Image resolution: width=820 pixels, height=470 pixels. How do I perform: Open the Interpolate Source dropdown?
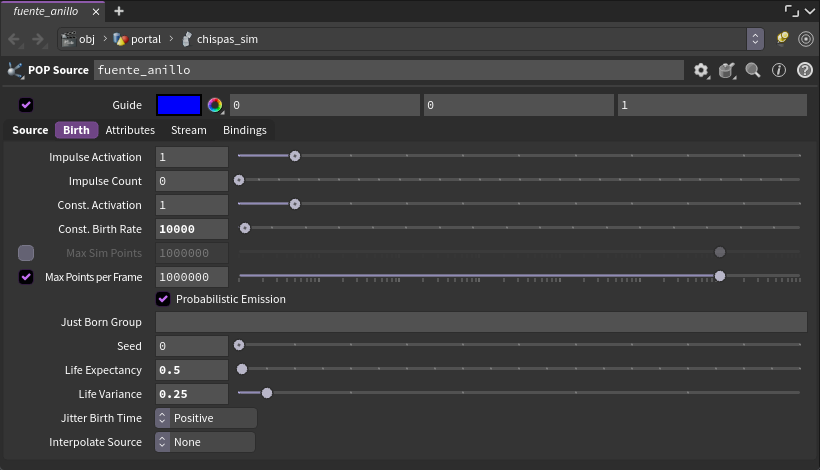(x=205, y=442)
